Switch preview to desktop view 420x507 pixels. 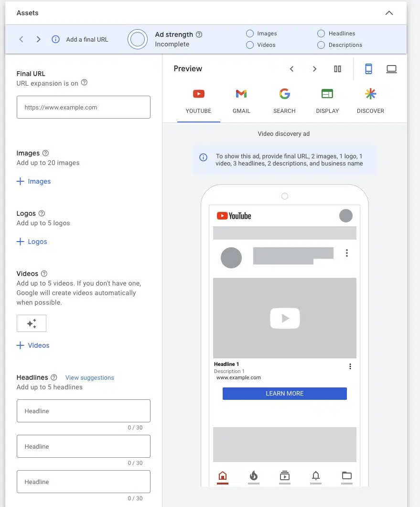point(391,68)
